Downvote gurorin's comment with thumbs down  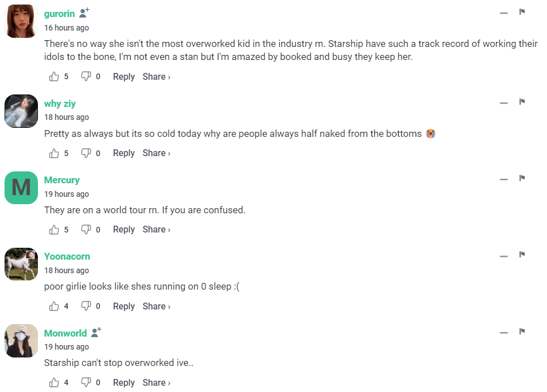click(86, 76)
